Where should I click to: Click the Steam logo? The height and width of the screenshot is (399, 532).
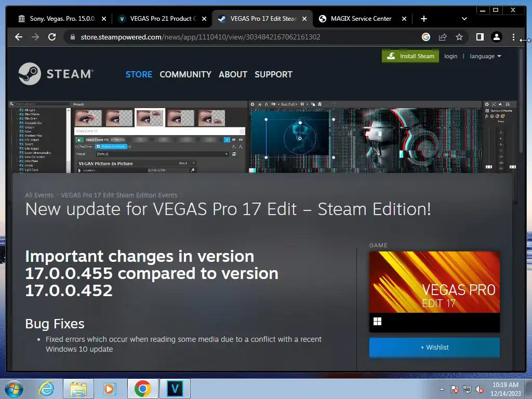(56, 74)
